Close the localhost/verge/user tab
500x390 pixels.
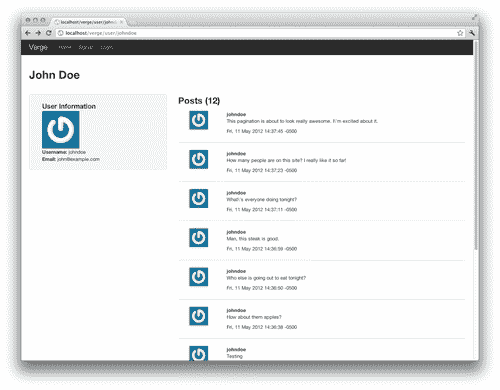[x=121, y=22]
